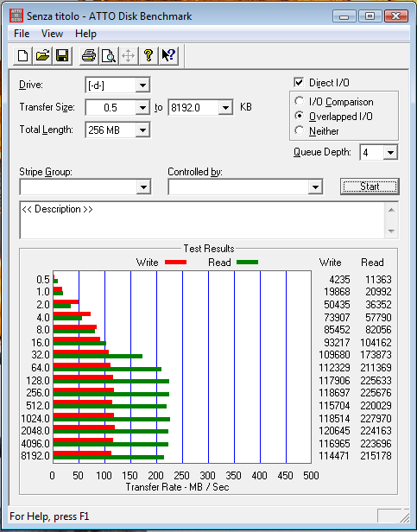The image size is (417, 532).
Task: Click the yellow question mark About icon
Action: coord(148,55)
